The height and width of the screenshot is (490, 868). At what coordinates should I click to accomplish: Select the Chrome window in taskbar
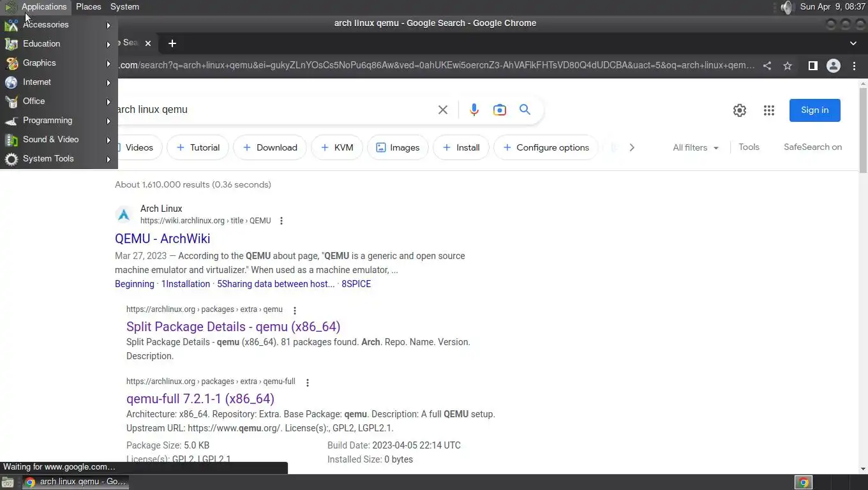click(75, 482)
